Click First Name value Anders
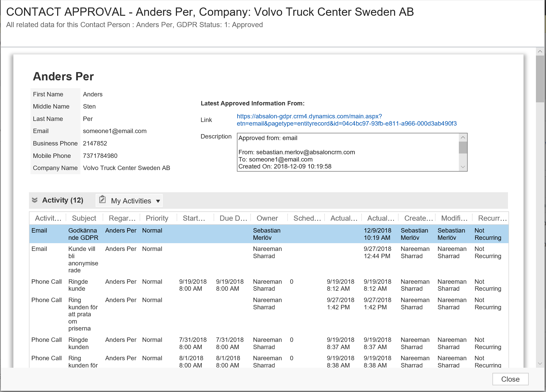546x392 pixels. point(93,94)
